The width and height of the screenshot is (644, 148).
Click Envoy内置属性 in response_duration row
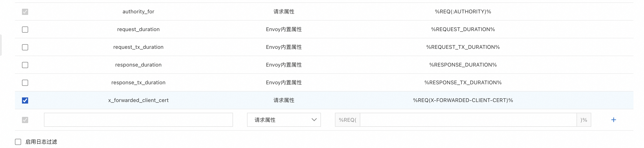pos(284,65)
